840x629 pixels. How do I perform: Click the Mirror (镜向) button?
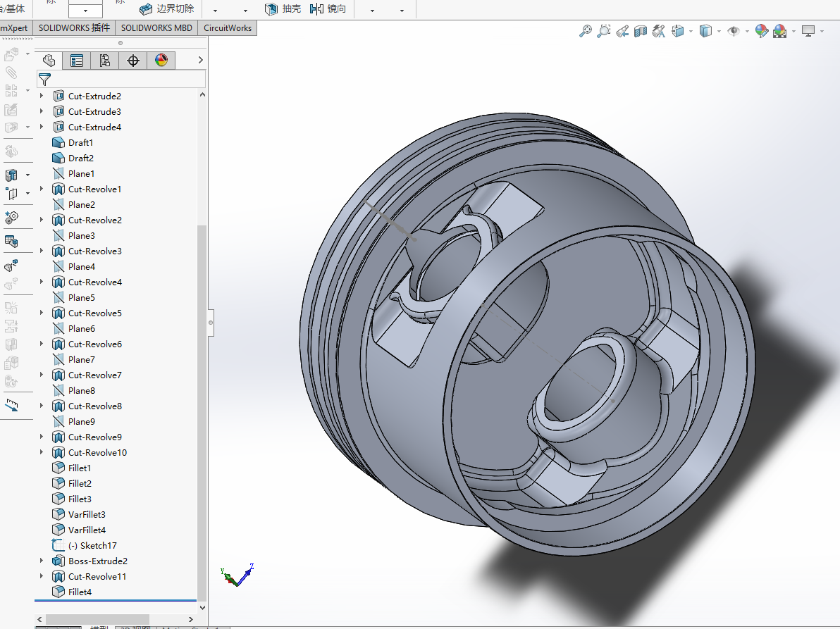pyautogui.click(x=328, y=8)
